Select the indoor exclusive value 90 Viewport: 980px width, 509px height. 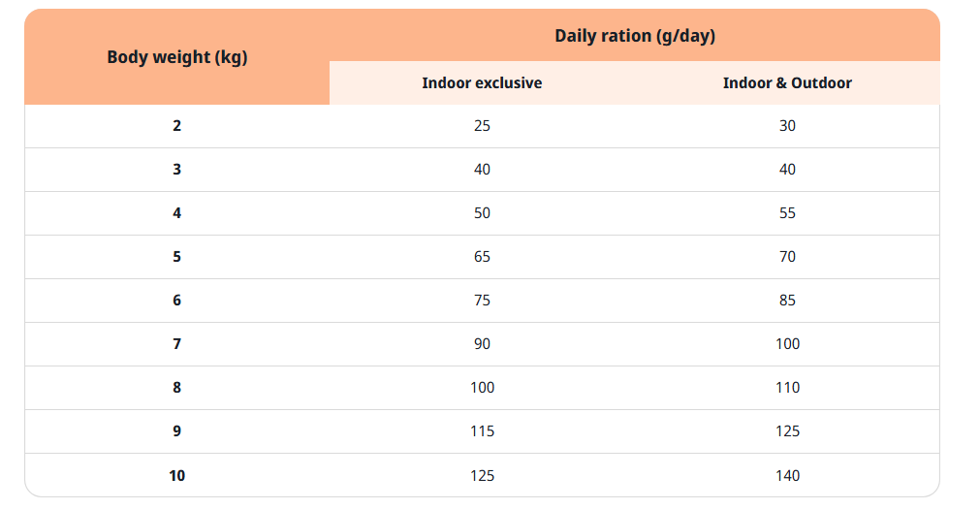482,344
